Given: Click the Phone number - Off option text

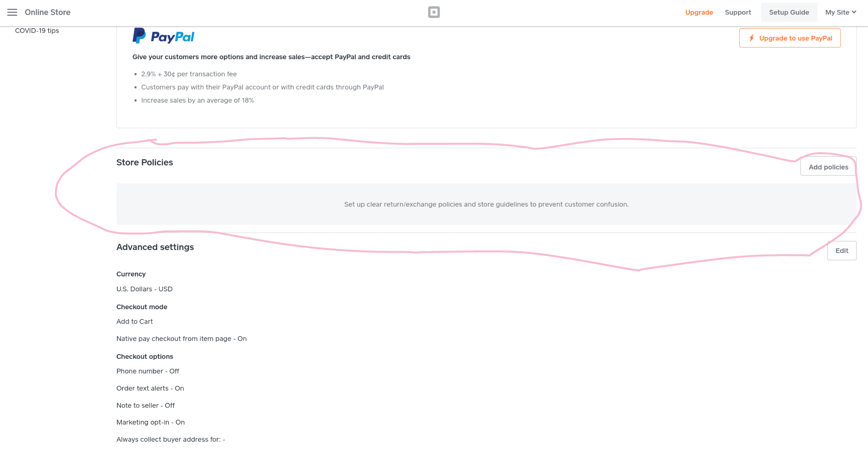Looking at the screenshot, I should (x=148, y=371).
